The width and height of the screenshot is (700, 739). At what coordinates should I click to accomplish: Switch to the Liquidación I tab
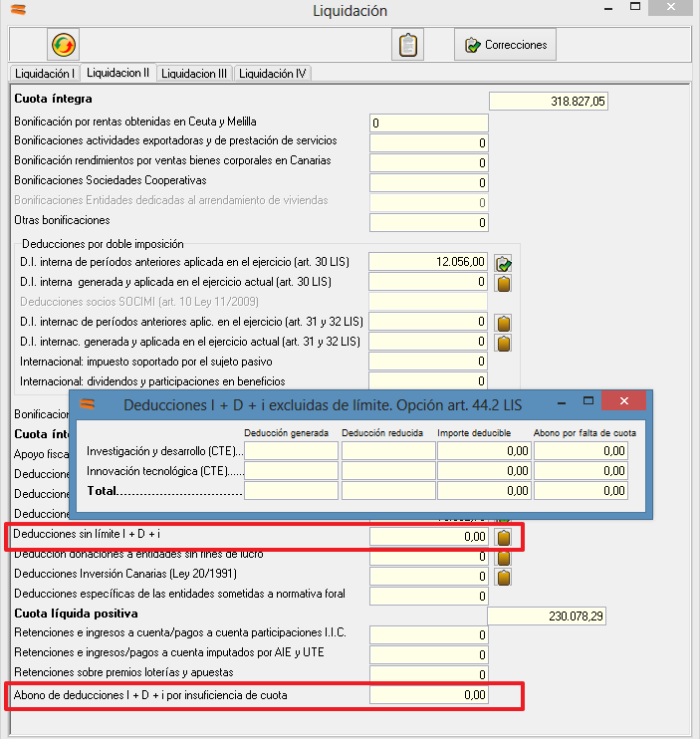pos(45,74)
